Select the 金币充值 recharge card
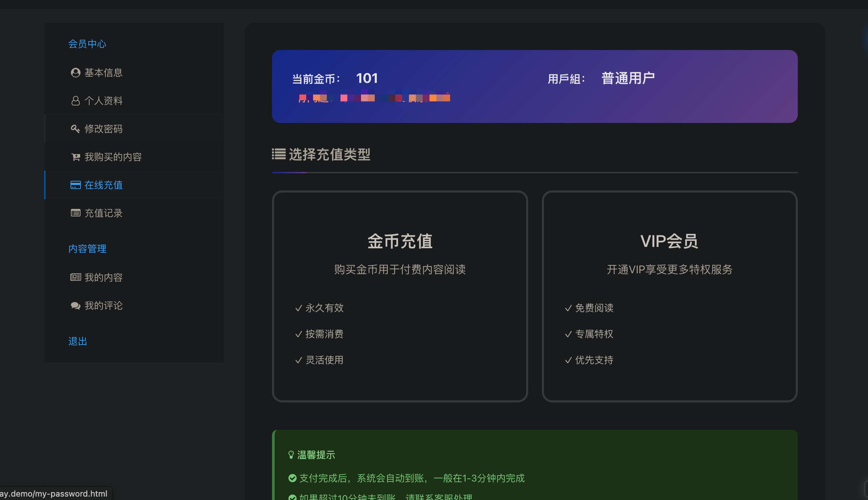 [x=400, y=296]
